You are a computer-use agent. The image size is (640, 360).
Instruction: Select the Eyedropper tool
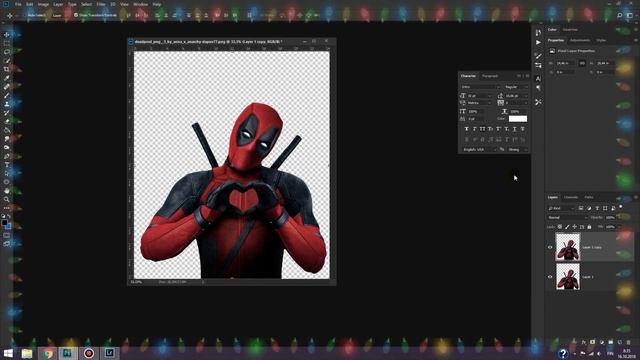7,78
